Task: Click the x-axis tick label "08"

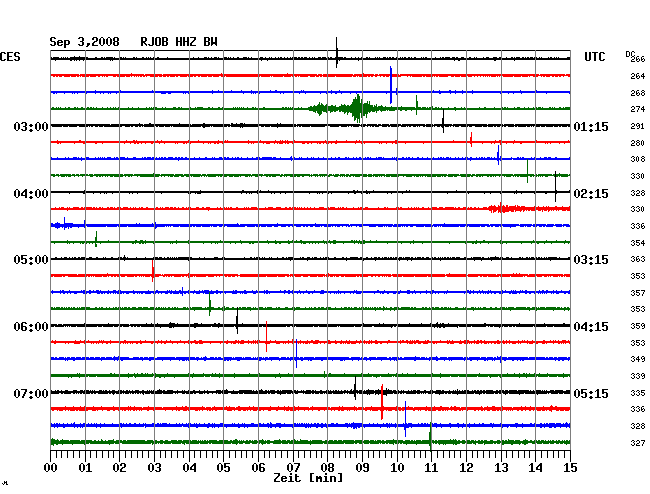Action: pyautogui.click(x=327, y=467)
